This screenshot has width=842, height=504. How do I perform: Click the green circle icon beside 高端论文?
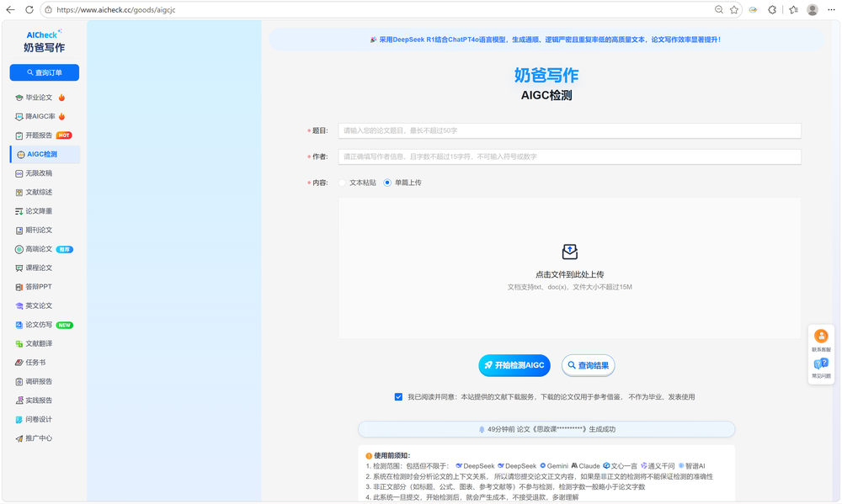(x=19, y=249)
